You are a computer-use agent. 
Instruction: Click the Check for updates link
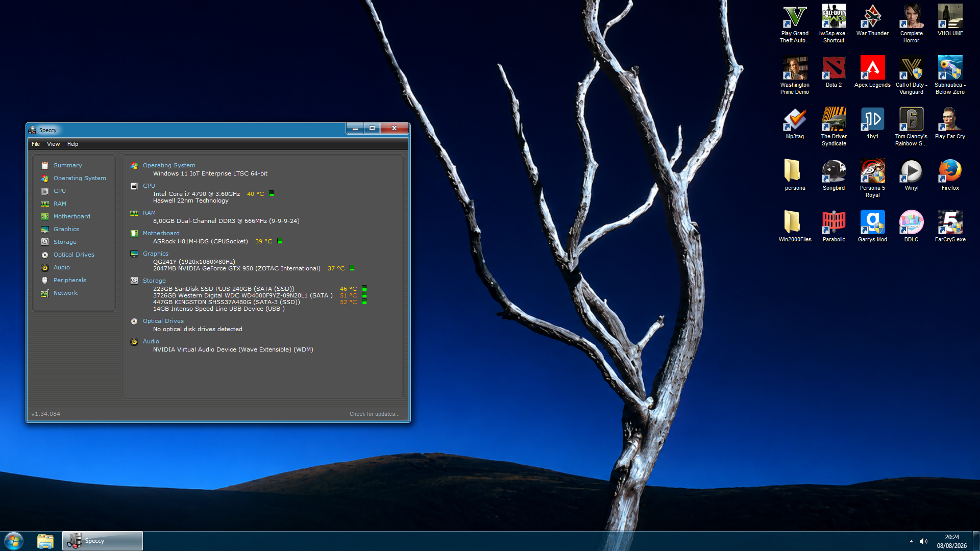pos(374,414)
